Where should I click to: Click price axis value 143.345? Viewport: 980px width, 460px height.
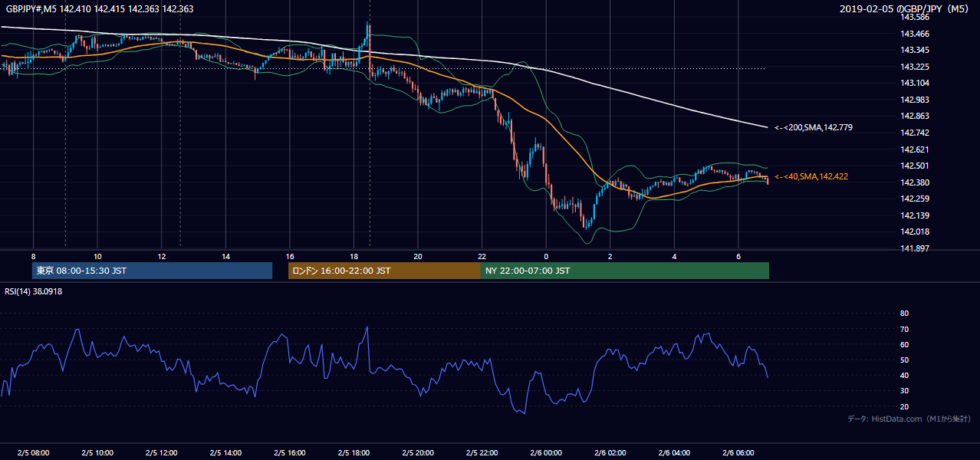point(914,50)
